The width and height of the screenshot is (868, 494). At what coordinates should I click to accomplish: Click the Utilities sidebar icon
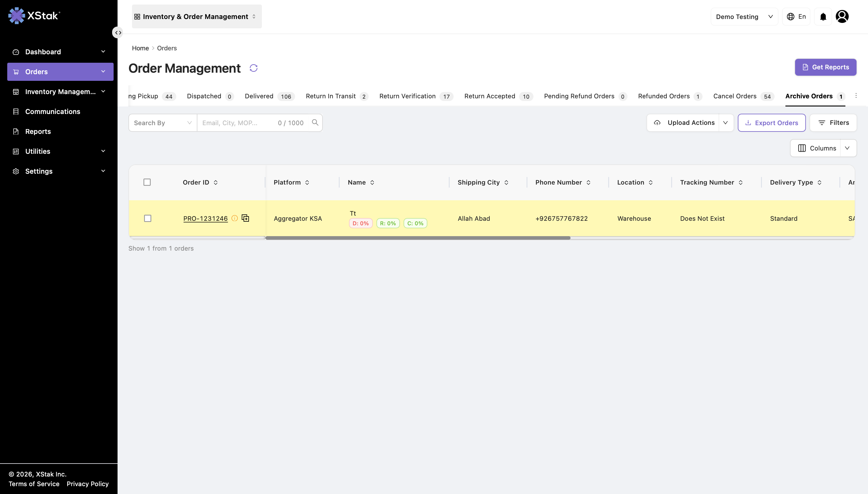(16, 151)
